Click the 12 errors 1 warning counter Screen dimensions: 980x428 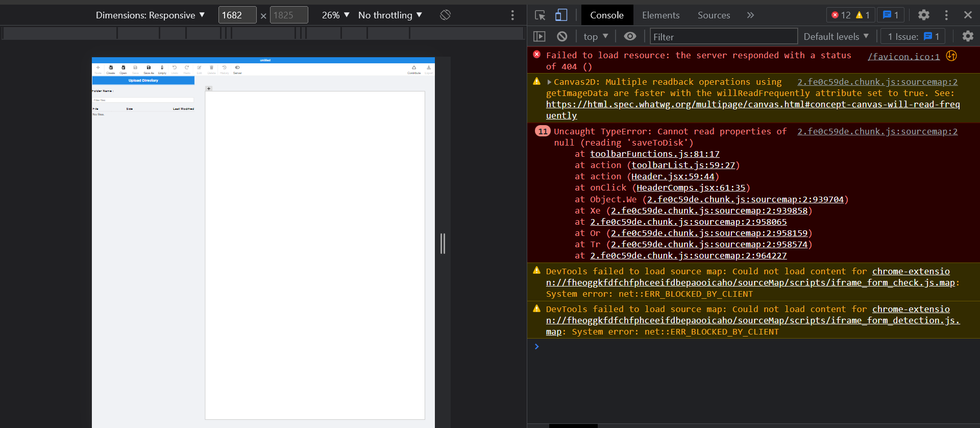(x=850, y=15)
